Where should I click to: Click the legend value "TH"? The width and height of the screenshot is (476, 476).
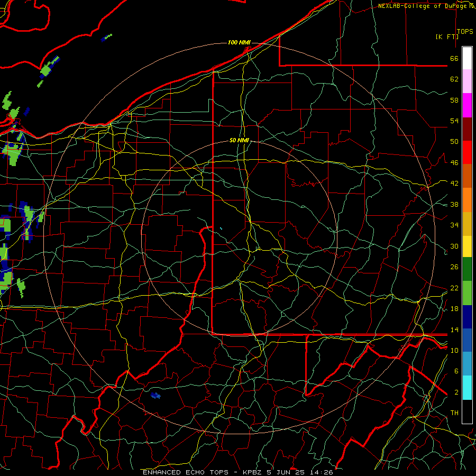pyautogui.click(x=454, y=413)
